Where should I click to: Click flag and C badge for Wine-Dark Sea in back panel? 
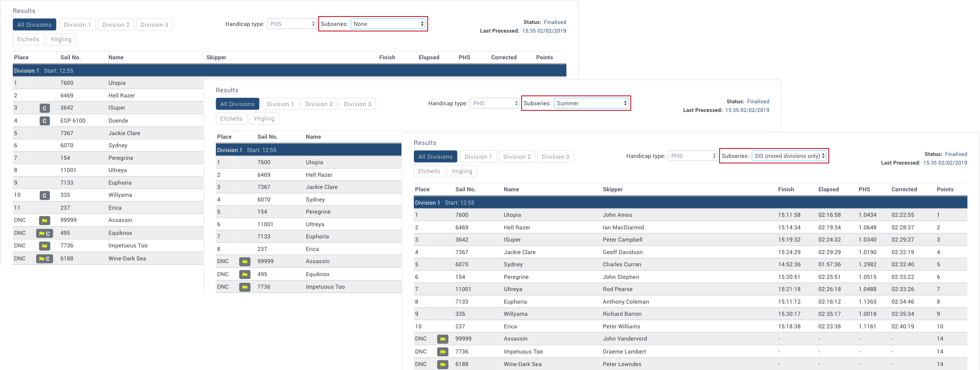click(44, 259)
